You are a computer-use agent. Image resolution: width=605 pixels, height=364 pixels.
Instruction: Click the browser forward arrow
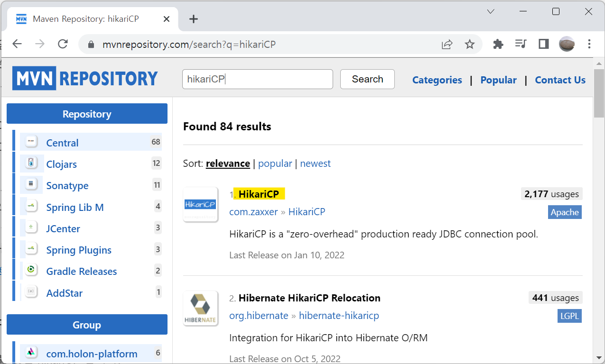point(40,44)
